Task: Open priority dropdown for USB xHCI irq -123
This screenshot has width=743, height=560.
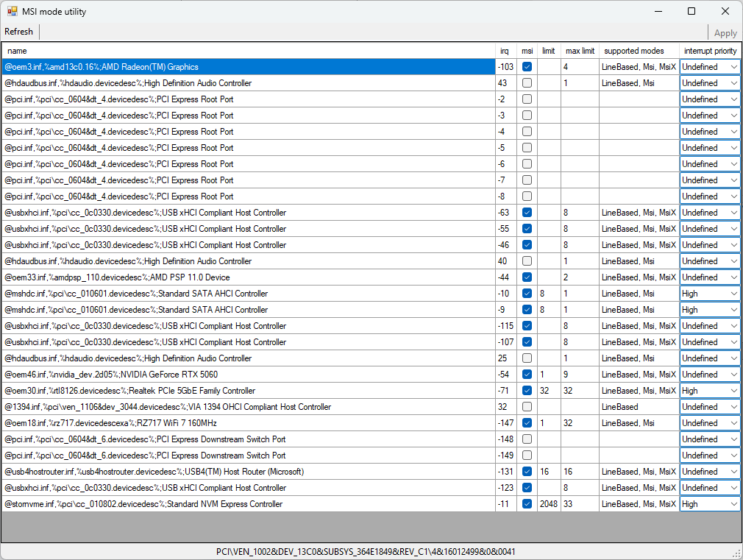Action: coord(710,488)
